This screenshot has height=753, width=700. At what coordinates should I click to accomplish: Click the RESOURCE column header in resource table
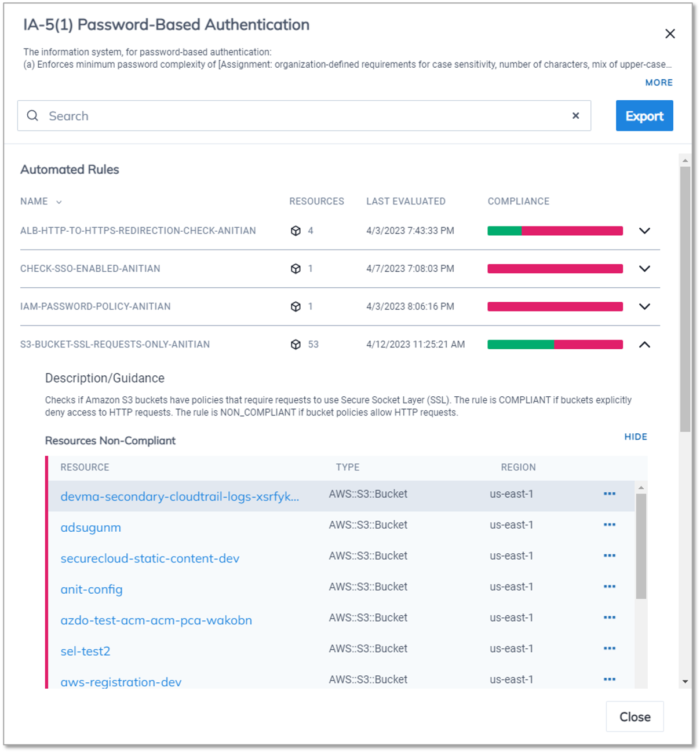(x=85, y=467)
